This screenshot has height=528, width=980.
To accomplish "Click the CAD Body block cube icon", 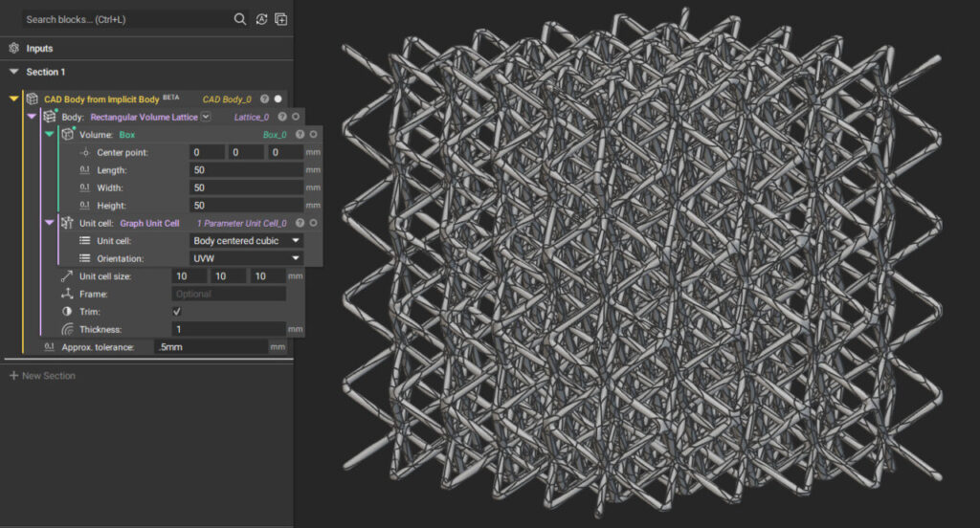I will [x=32, y=99].
